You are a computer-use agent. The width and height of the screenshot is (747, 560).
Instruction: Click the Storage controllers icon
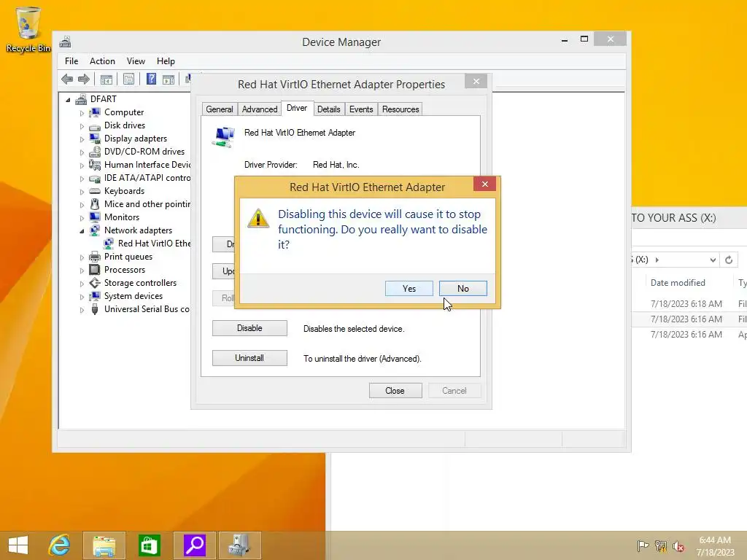click(x=95, y=283)
